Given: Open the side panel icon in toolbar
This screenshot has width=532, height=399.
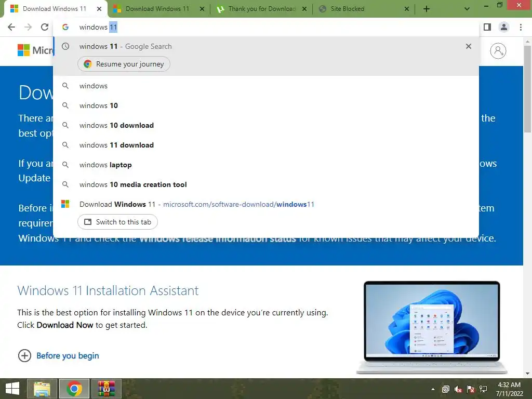Looking at the screenshot, I should [x=487, y=27].
